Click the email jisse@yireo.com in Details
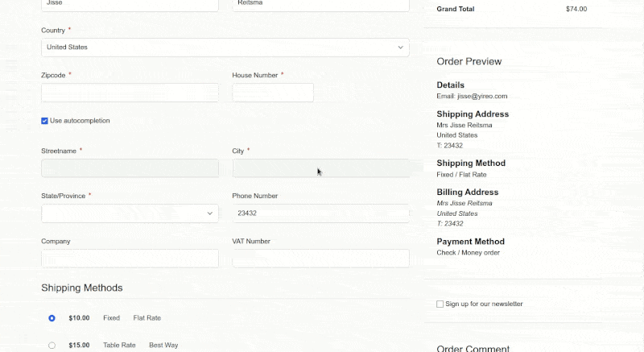Screen dimensions: 644x352 coord(472,96)
